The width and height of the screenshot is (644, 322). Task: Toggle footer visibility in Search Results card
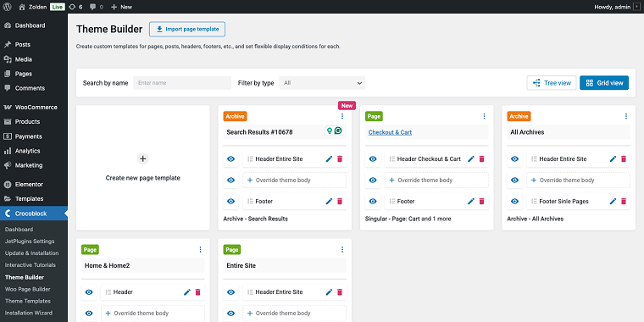coord(230,202)
